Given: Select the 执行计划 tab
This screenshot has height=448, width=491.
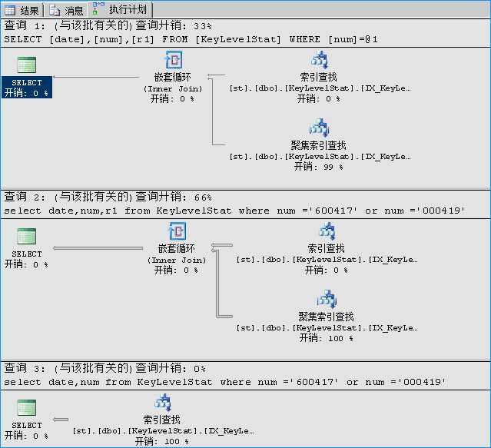Looking at the screenshot, I should [x=120, y=9].
